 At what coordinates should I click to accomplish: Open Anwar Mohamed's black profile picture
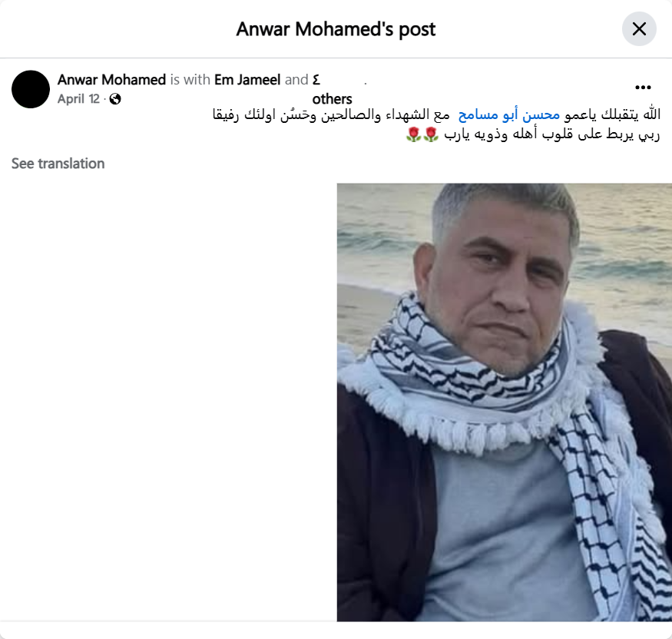point(31,89)
